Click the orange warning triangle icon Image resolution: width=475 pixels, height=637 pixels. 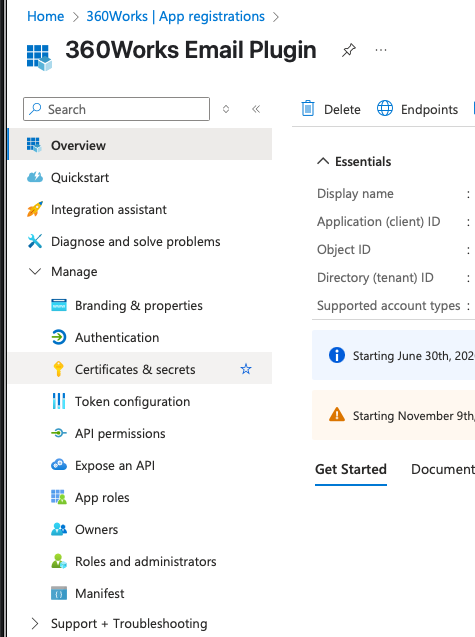(336, 415)
